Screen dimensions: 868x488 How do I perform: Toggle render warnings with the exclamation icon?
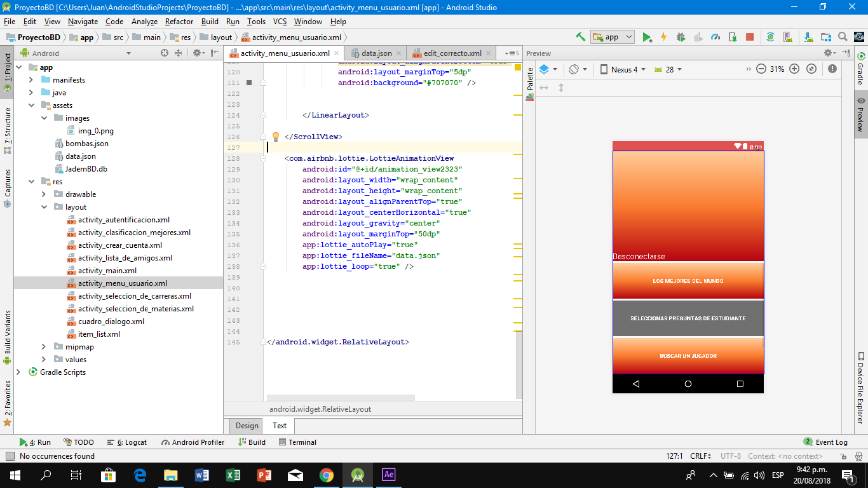(832, 69)
